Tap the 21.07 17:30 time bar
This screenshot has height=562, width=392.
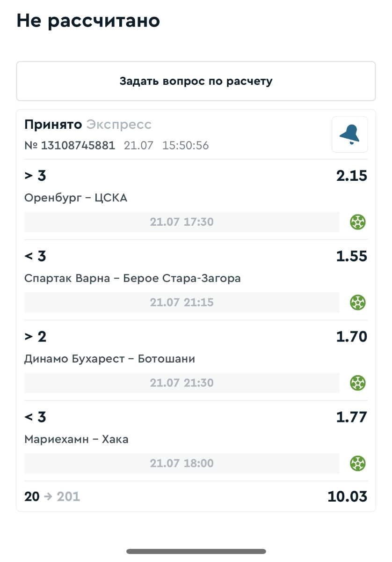pyautogui.click(x=181, y=222)
